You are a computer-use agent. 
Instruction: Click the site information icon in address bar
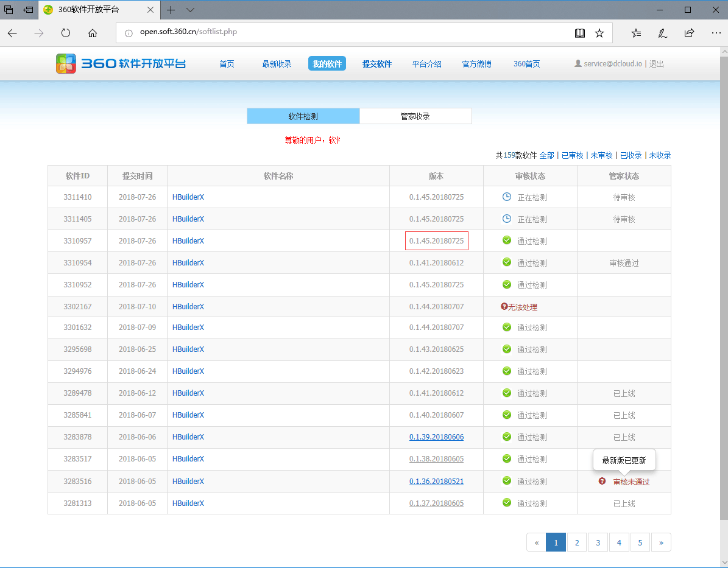[x=129, y=33]
